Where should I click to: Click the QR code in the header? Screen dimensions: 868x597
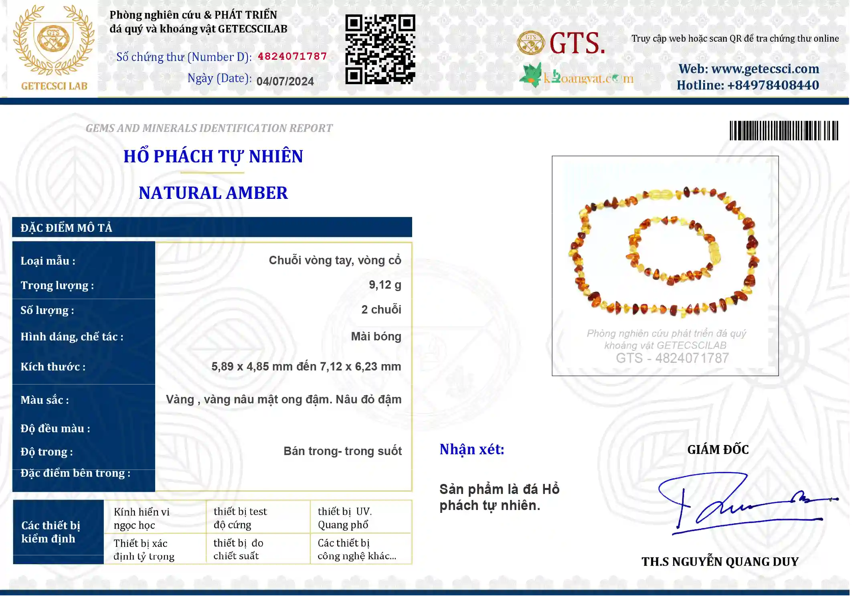(x=380, y=49)
